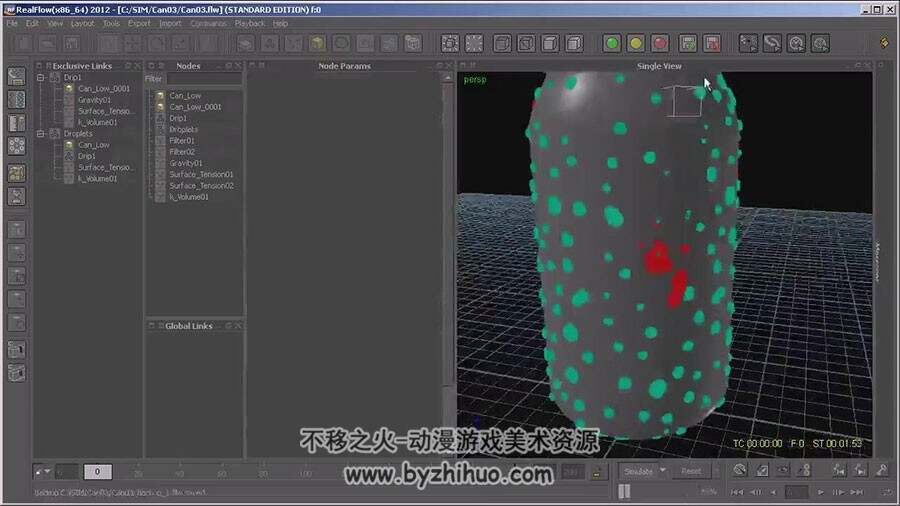The image size is (900, 506).
Task: Click the Reset button
Action: [691, 471]
